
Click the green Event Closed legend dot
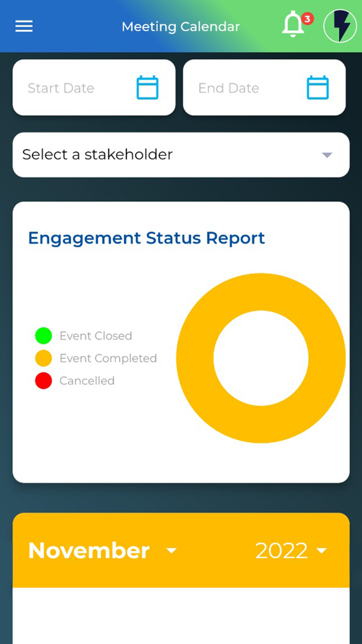(43, 335)
